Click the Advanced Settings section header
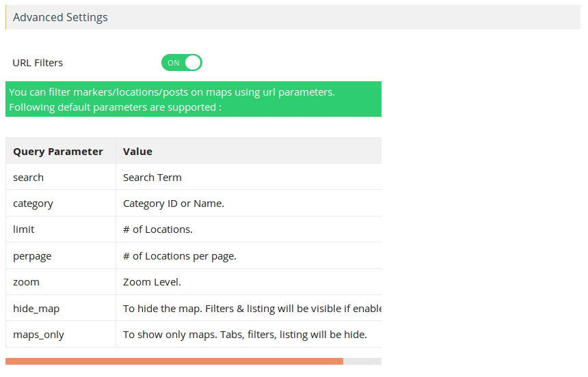This screenshot has height=377, width=588. pos(293,17)
